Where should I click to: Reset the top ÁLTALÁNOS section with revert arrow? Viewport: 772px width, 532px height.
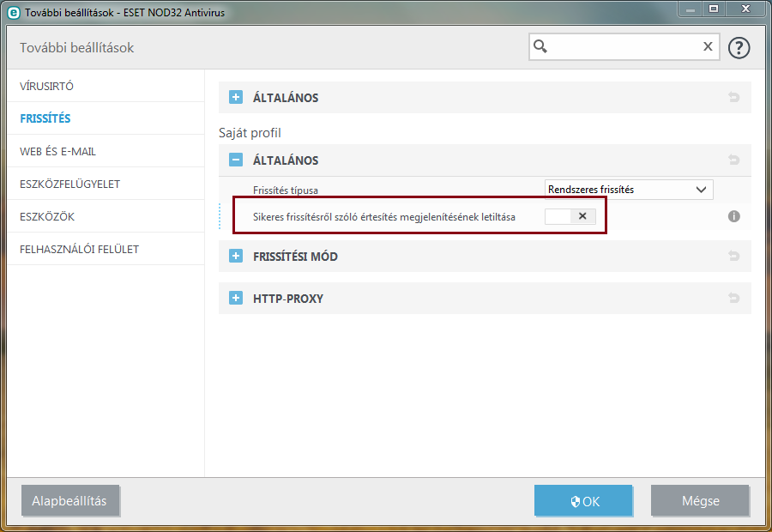[733, 97]
